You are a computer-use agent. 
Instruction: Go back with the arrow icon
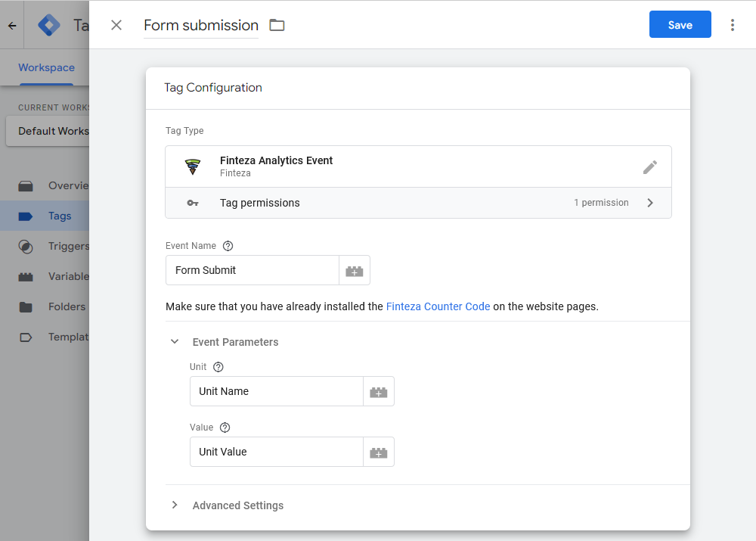coord(12,26)
